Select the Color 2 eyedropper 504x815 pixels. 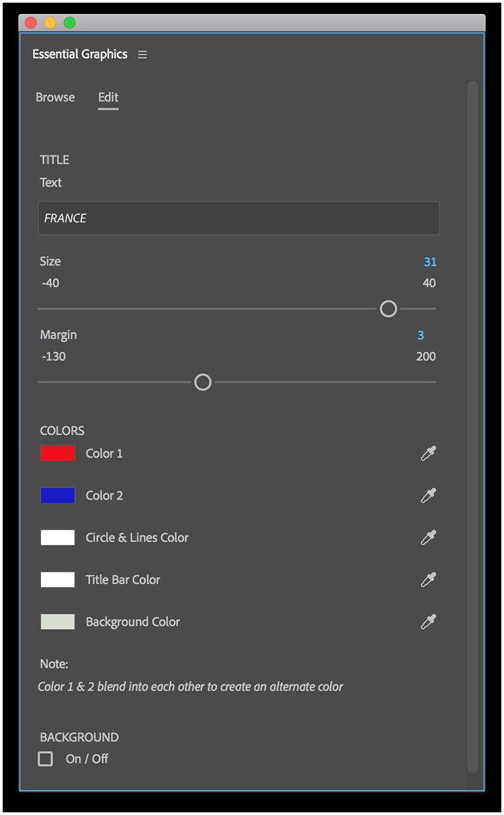pos(429,495)
